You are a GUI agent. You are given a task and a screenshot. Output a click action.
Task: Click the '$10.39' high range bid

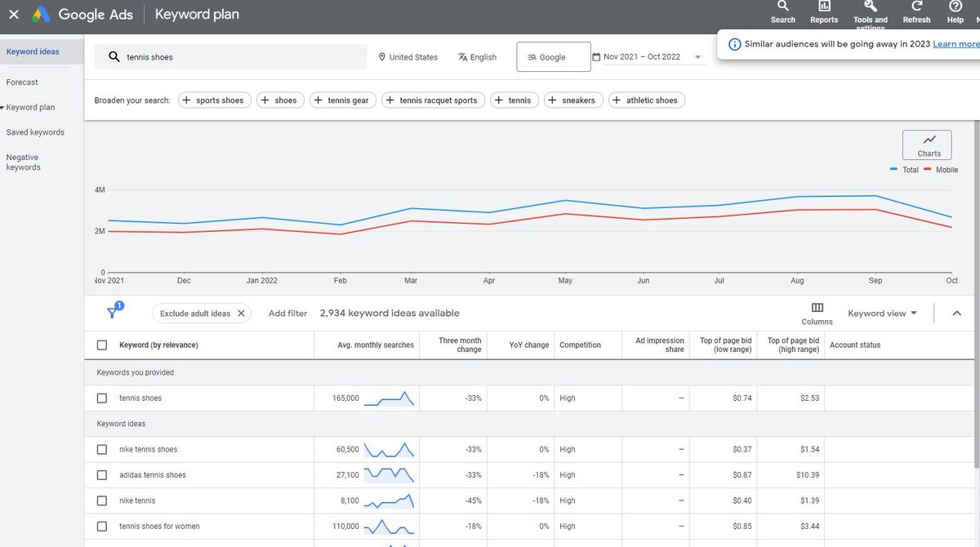point(808,475)
